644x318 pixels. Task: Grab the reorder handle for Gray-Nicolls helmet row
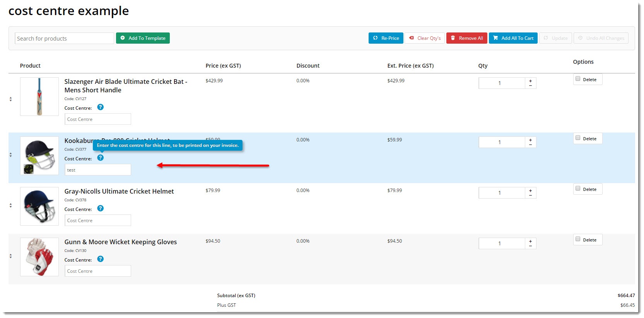tap(10, 206)
